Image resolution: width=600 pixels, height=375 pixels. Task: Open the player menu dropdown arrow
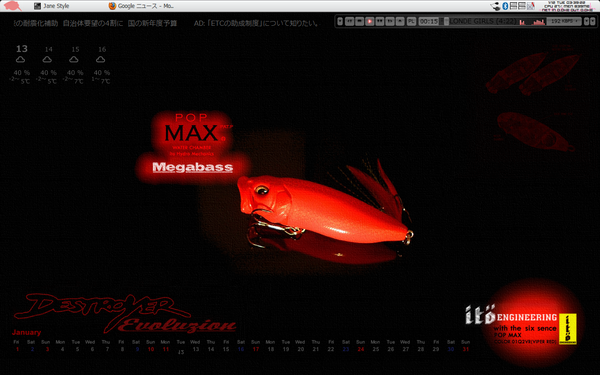click(340, 21)
